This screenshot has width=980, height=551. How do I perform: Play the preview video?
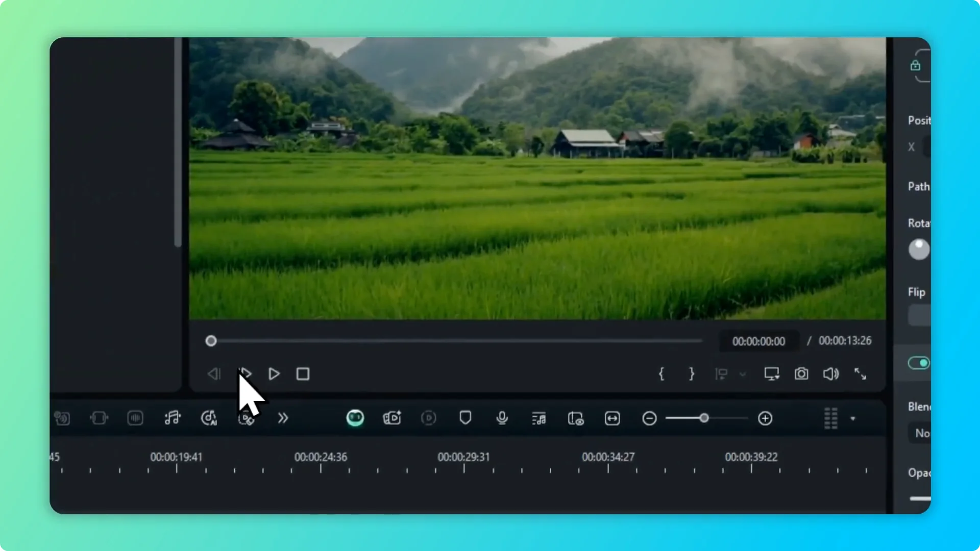coord(274,374)
